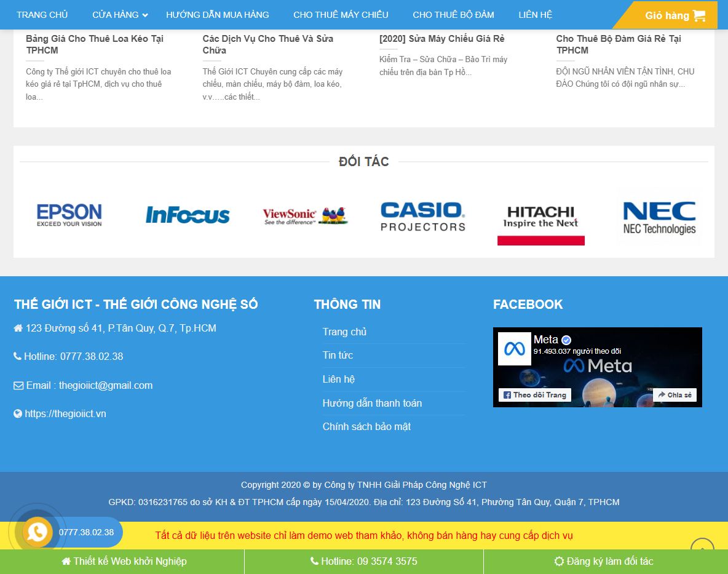
Task: Click the THÔNG TIN footer heading
Action: [x=347, y=304]
